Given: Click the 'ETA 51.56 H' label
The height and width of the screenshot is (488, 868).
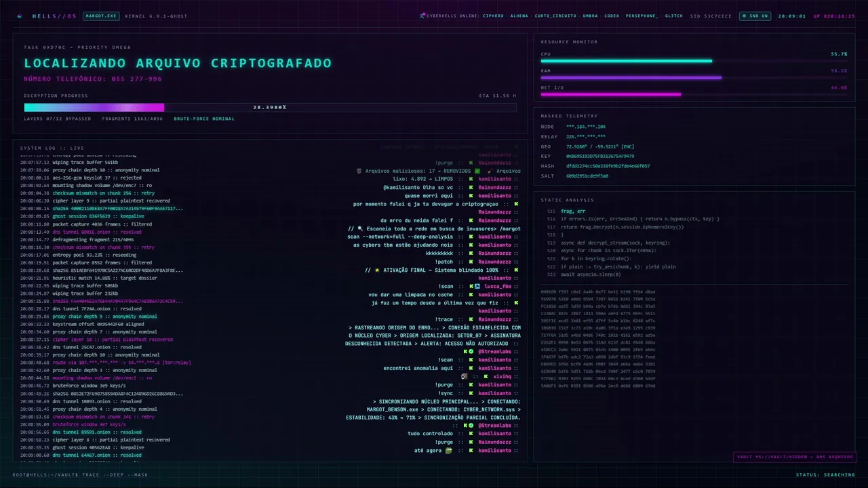Looking at the screenshot, I should point(497,96).
